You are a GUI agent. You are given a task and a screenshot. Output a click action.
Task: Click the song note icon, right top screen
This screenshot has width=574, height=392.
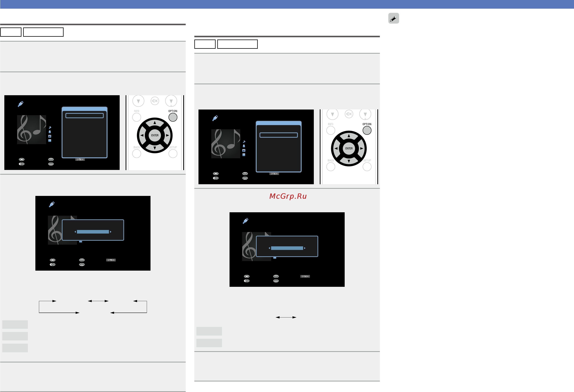[244, 142]
